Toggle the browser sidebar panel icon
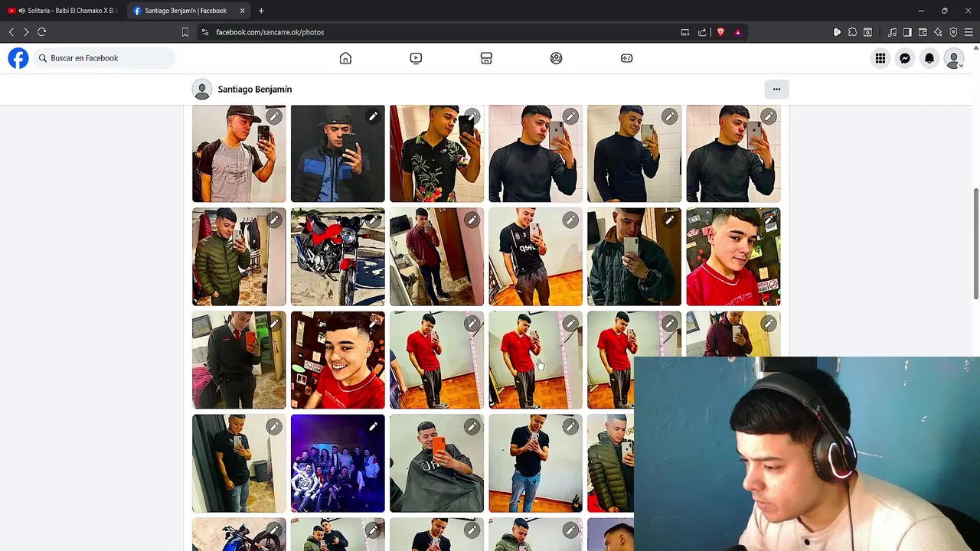Screen dimensions: 980x551 (x=907, y=32)
